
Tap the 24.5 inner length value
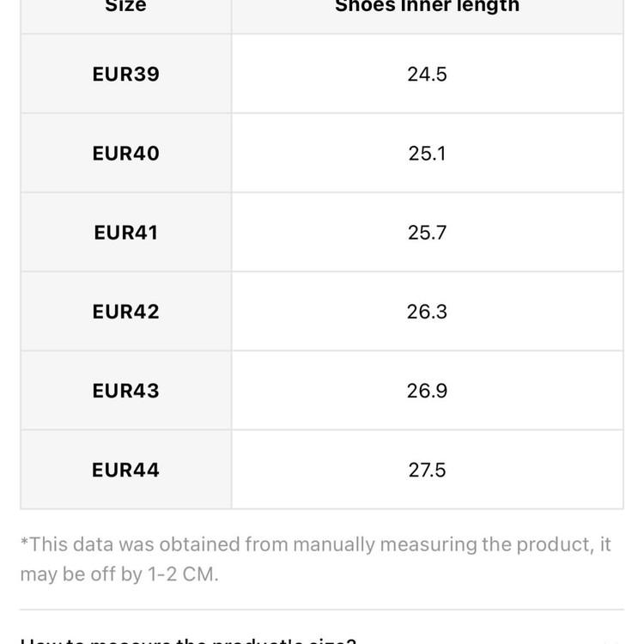427,75
